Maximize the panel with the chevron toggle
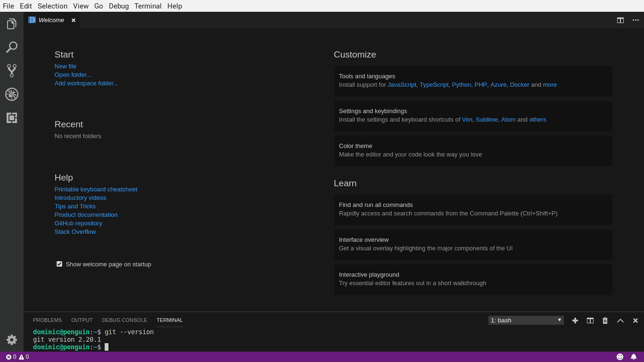 tap(620, 320)
